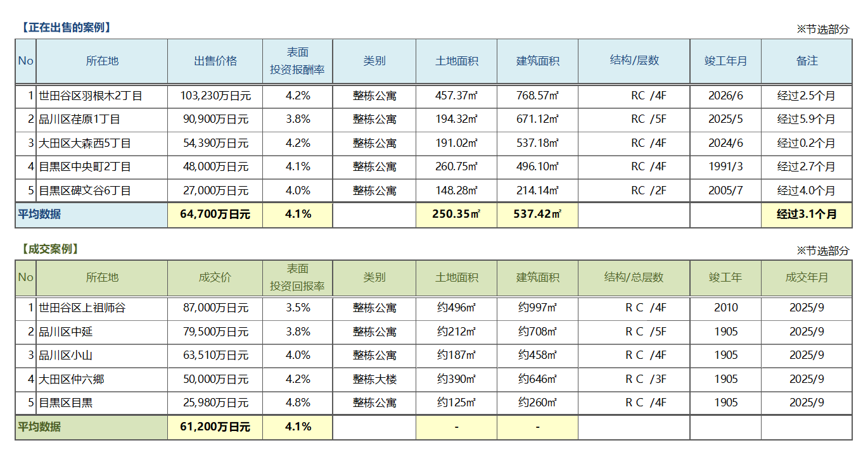This screenshot has width=868, height=450.
Task: Select the 2010 completion year cell
Action: point(725,308)
